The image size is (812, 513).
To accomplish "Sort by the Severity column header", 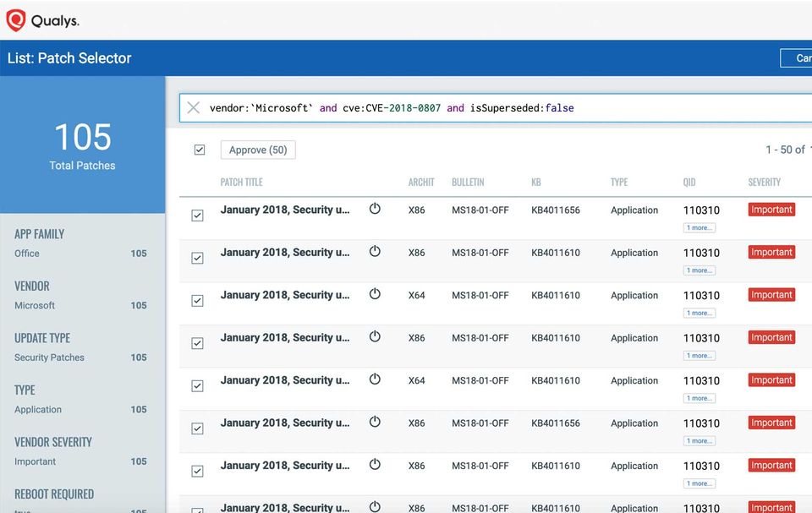I will [x=764, y=182].
